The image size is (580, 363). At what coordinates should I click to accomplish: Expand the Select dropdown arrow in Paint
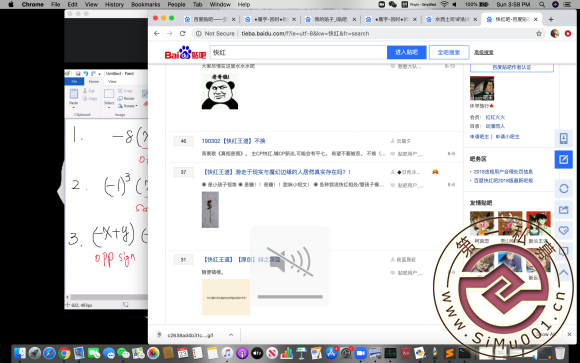(109, 107)
